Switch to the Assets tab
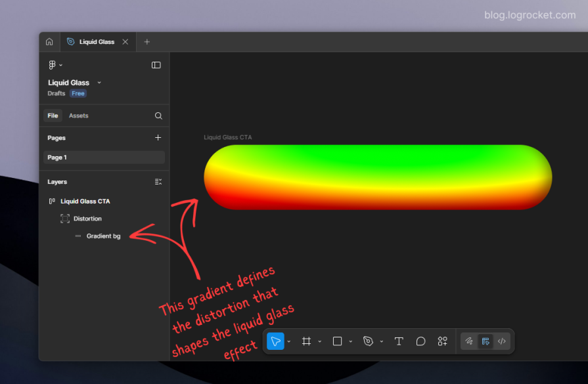Screen dimensions: 588x384 tap(78, 116)
